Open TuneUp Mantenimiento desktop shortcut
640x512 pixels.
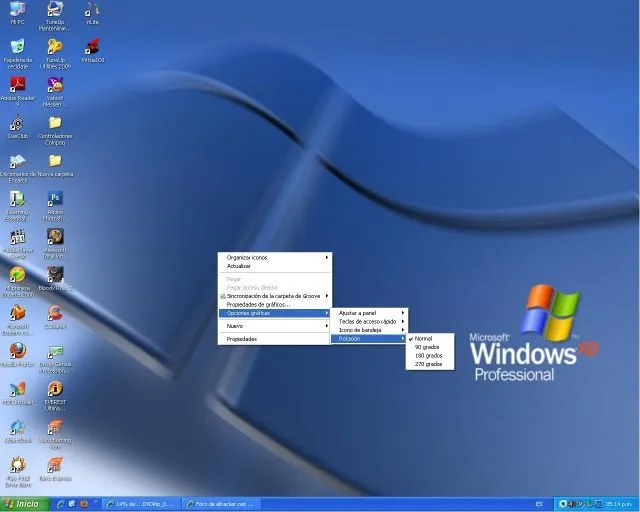(x=55, y=16)
